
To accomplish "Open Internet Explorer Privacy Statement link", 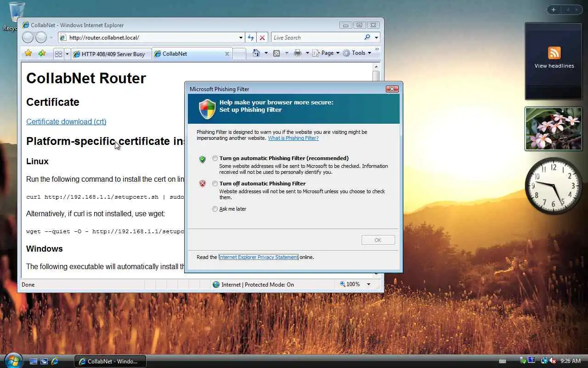I will click(258, 257).
